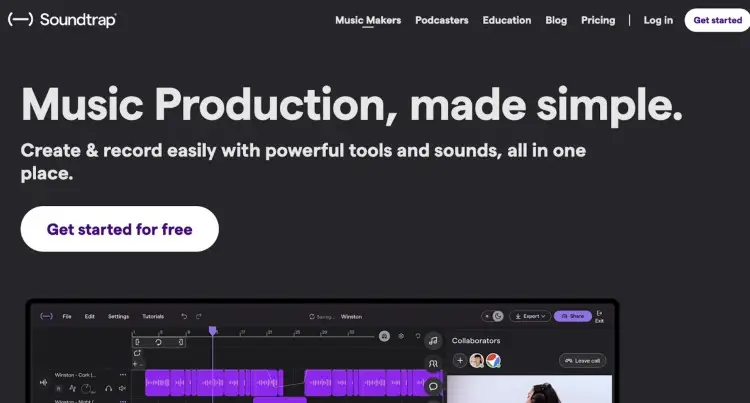This screenshot has height=403, width=750.
Task: Click the Saving sync status icon
Action: tap(312, 316)
